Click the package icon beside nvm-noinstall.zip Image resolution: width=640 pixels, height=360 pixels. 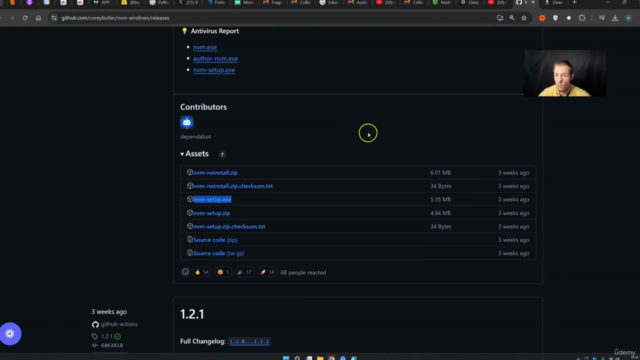click(x=190, y=172)
